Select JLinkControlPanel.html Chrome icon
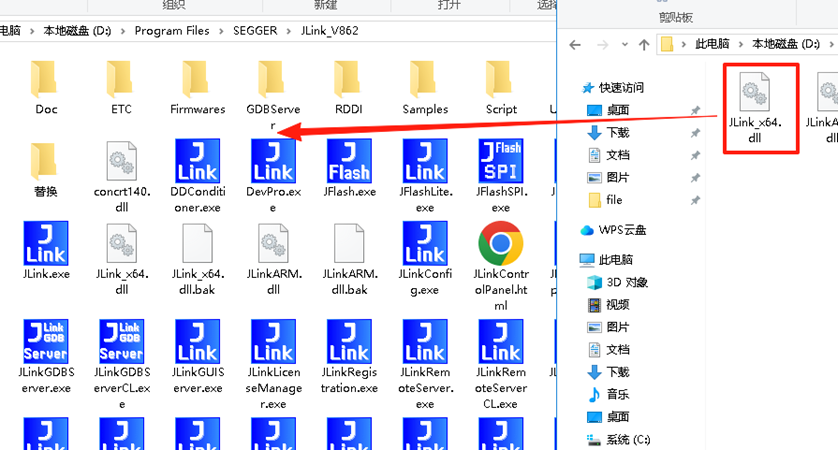 501,243
